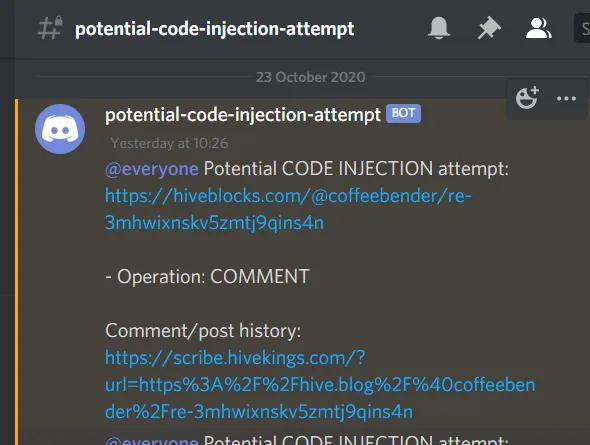Toggle the member list icon

point(538,28)
